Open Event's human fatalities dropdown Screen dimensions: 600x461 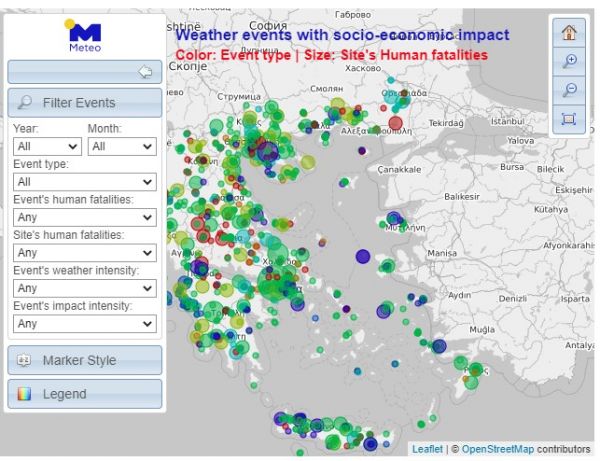pyautogui.click(x=85, y=217)
